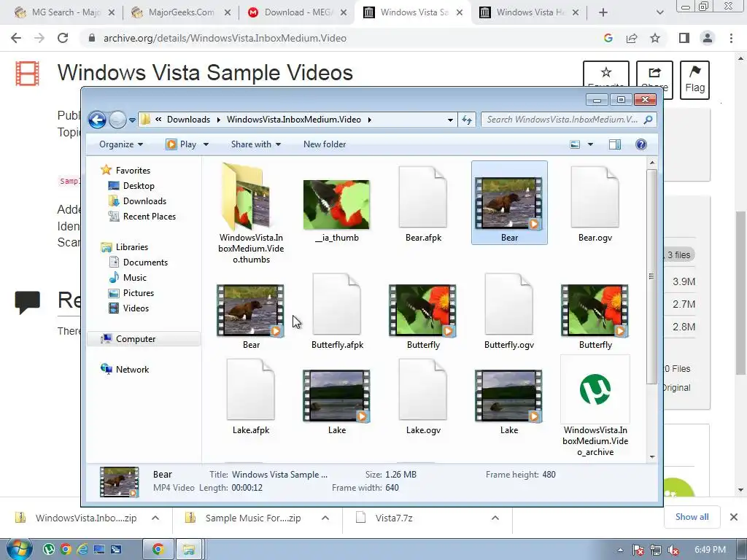This screenshot has width=747, height=560.
Task: Close the Chrome downloads bar
Action: (734, 517)
